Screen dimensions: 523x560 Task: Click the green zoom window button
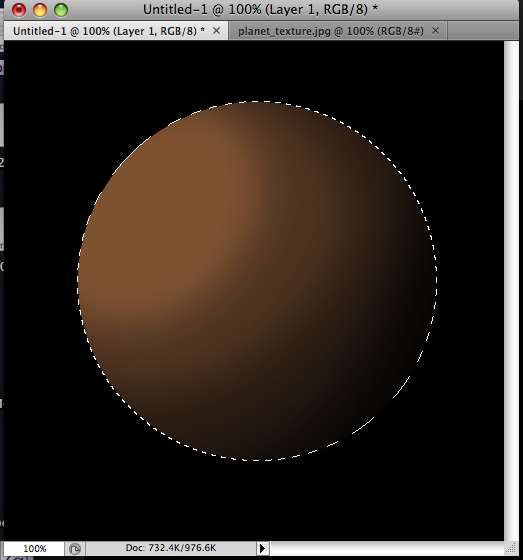[61, 10]
